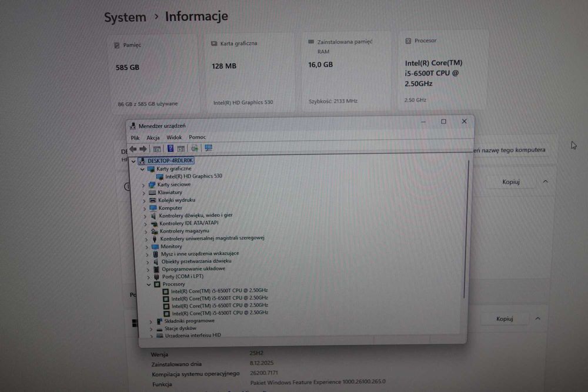
Task: Collapse the Procesory branch
Action: pos(149,285)
